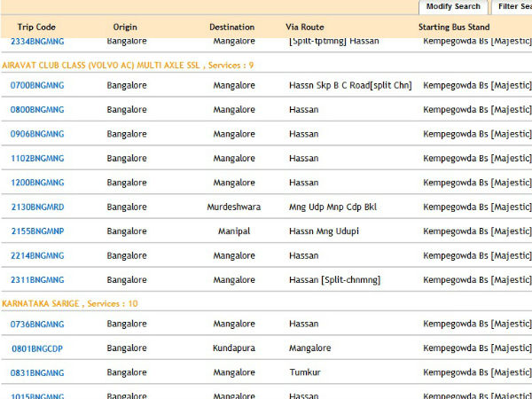Switch to the Filter Search tab
This screenshot has width=532, height=399.
pos(513,6)
